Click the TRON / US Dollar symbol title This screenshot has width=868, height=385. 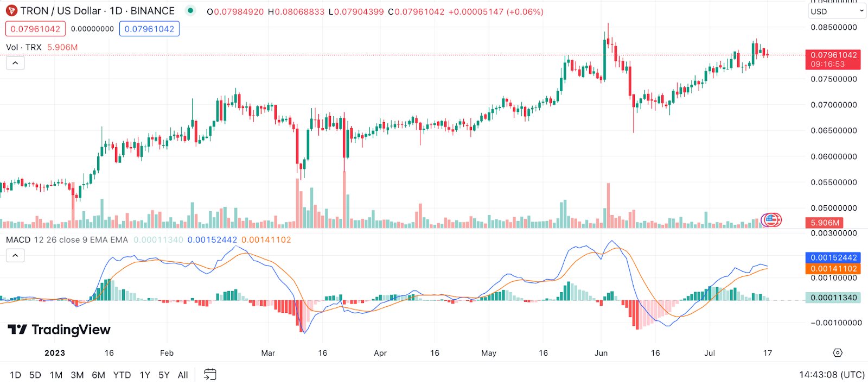pyautogui.click(x=98, y=11)
